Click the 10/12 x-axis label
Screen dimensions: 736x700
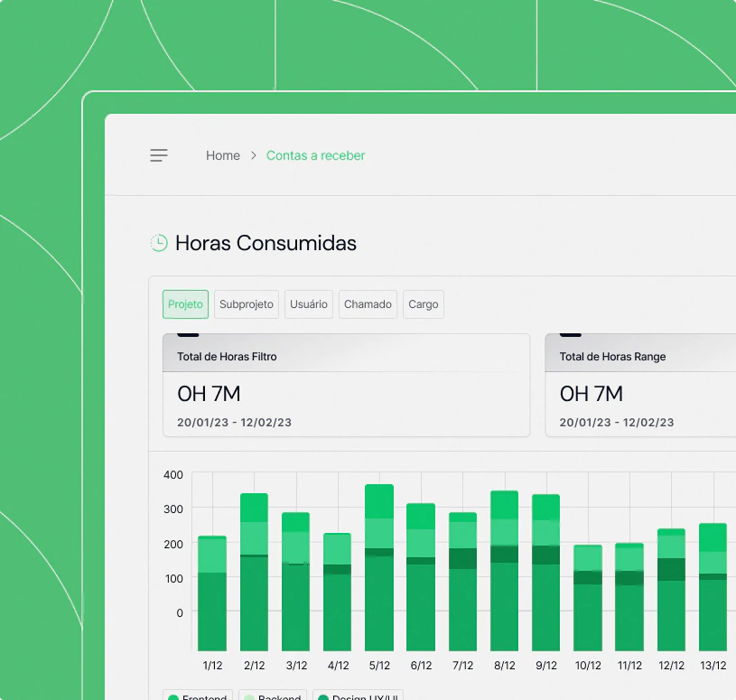pos(588,666)
